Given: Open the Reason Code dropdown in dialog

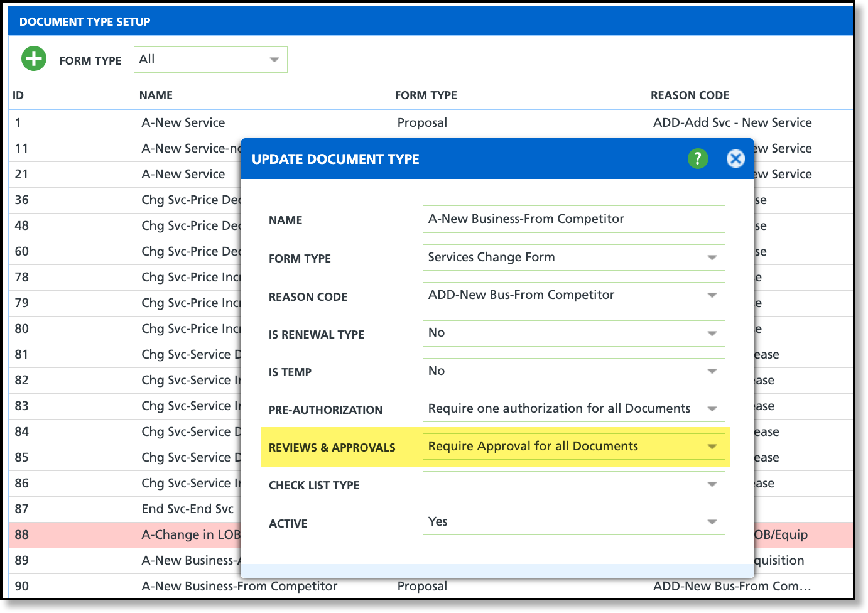Looking at the screenshot, I should coord(573,295).
